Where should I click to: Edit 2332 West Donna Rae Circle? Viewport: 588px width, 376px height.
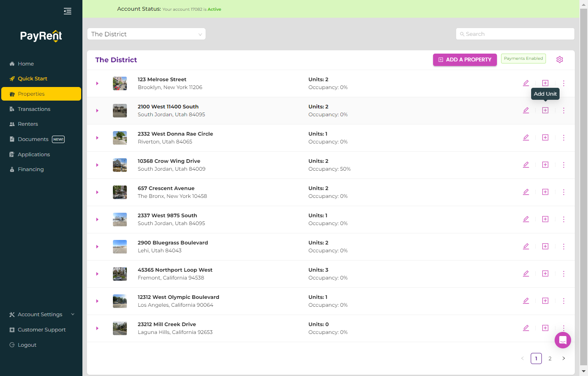526,138
